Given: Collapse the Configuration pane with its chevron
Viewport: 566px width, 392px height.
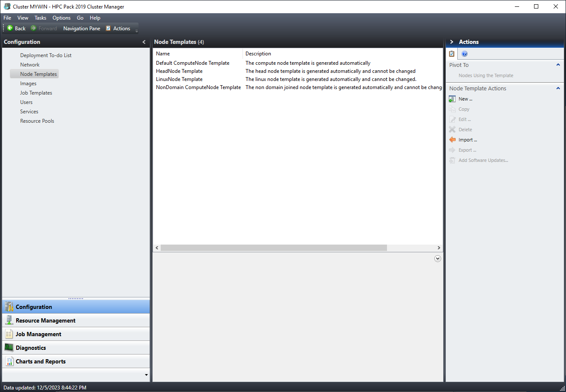Looking at the screenshot, I should 144,42.
